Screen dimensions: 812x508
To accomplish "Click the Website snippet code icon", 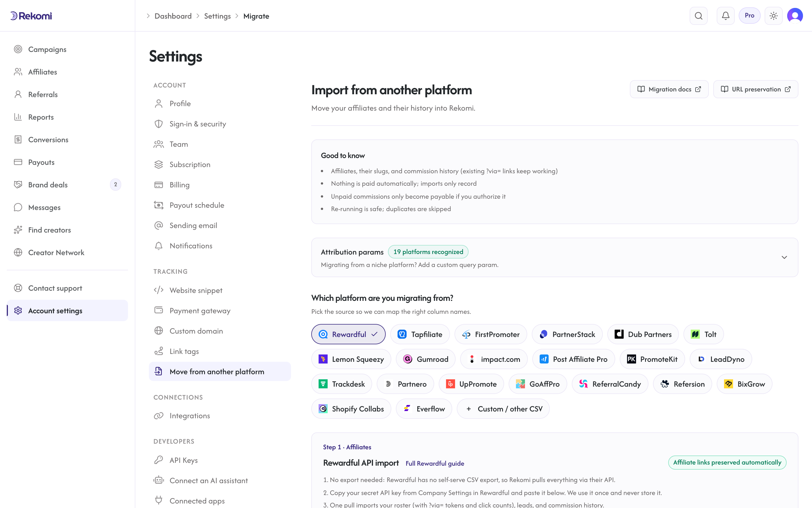I will [159, 290].
